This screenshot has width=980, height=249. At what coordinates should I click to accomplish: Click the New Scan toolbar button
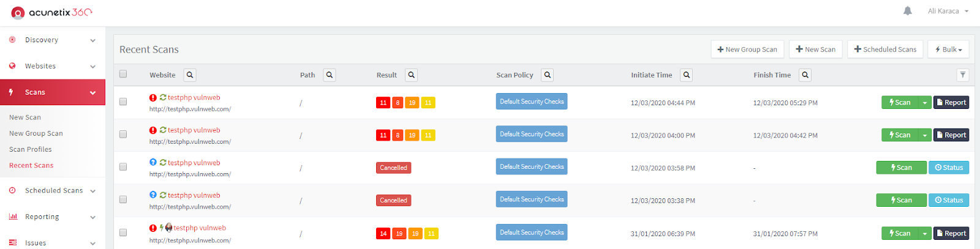pyautogui.click(x=816, y=50)
